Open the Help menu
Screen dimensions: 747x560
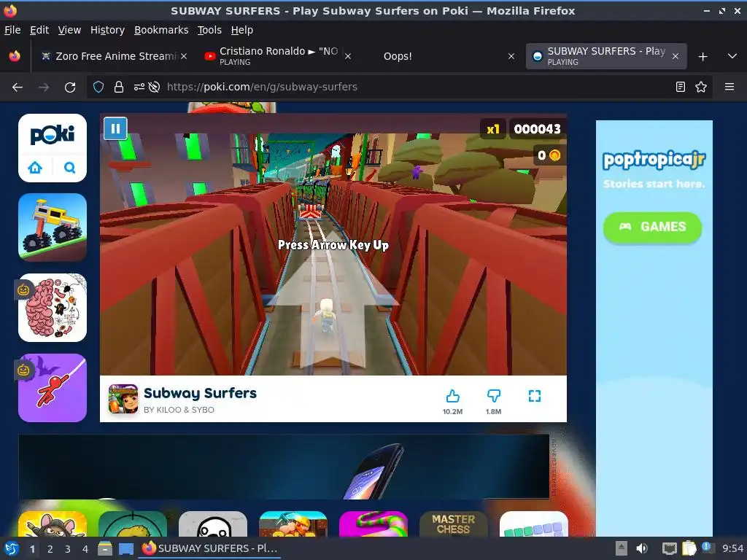pyautogui.click(x=242, y=30)
